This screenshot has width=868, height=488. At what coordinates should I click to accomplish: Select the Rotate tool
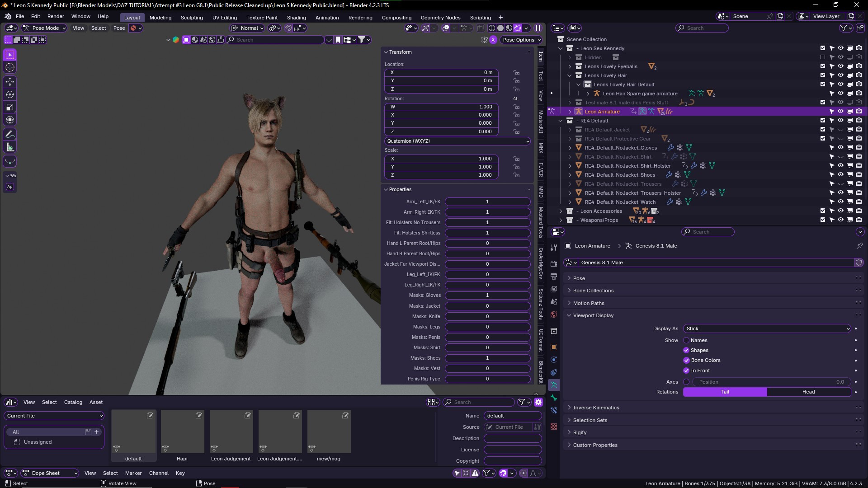tap(10, 94)
